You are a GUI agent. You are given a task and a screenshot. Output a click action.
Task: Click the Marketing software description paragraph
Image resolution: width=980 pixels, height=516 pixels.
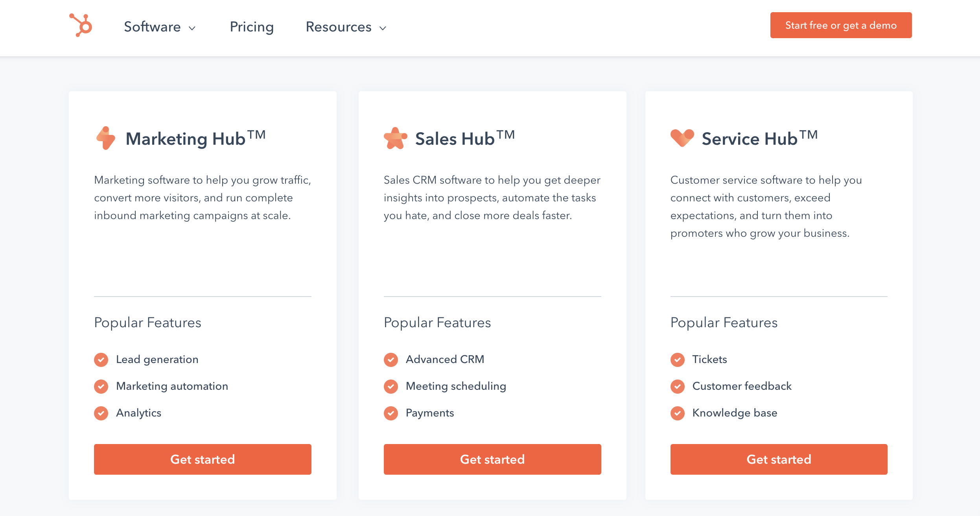click(x=203, y=198)
